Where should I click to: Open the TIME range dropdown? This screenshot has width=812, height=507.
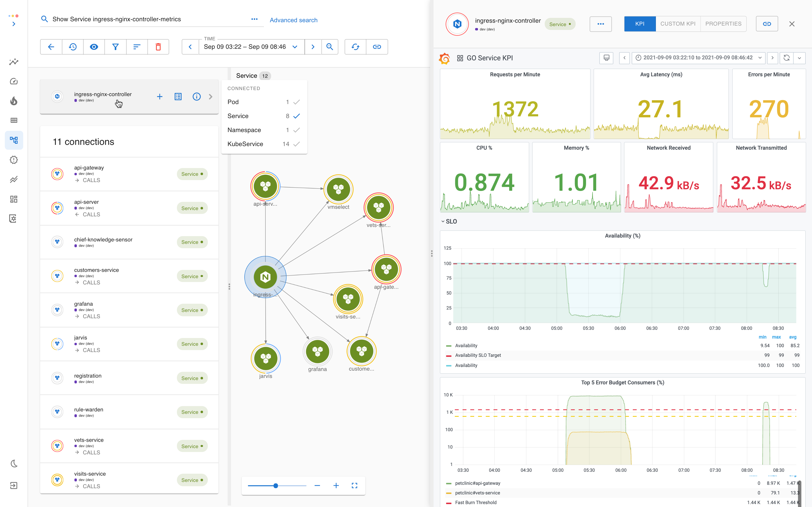295,47
